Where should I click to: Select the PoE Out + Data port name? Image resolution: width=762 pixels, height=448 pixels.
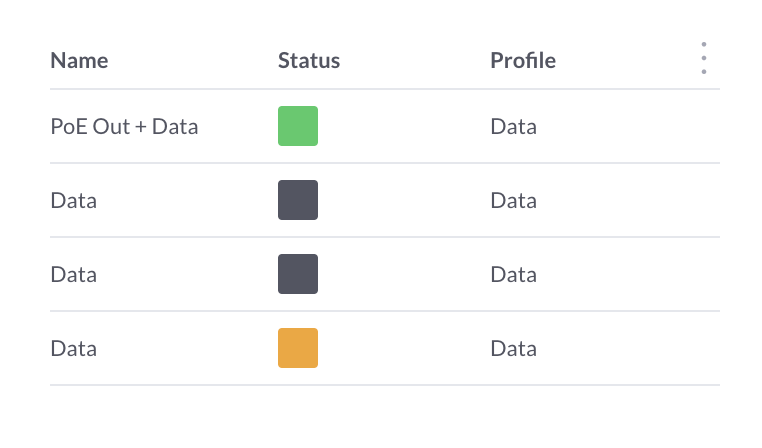[124, 127]
